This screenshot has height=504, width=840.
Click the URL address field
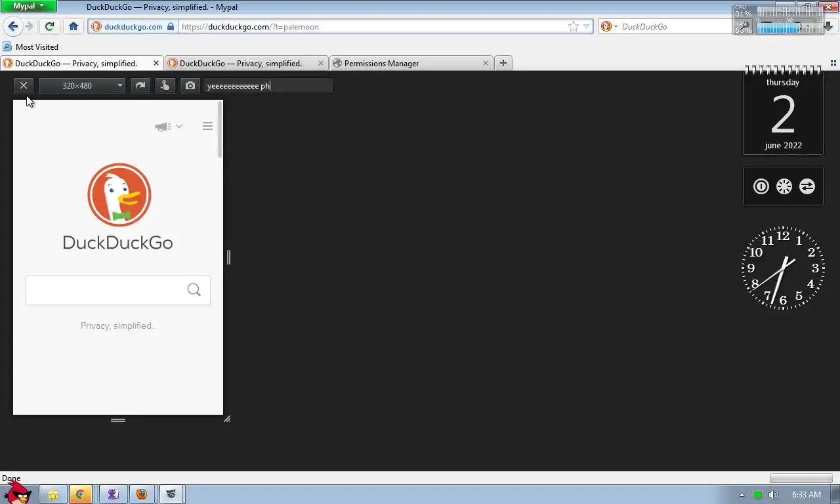tap(371, 27)
